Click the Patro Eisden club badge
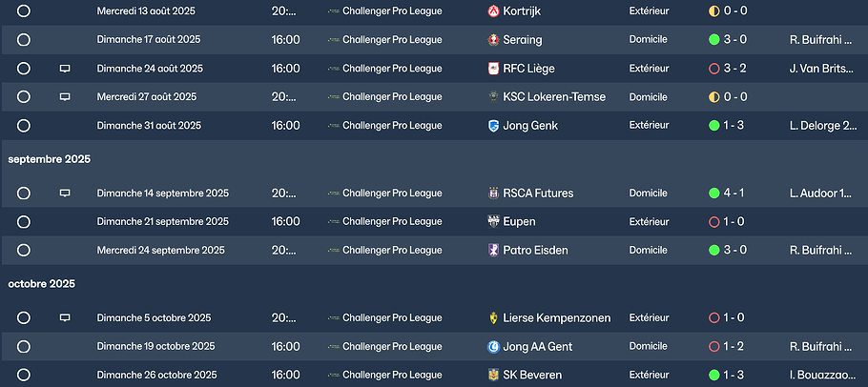This screenshot has height=387, width=868. 493,251
